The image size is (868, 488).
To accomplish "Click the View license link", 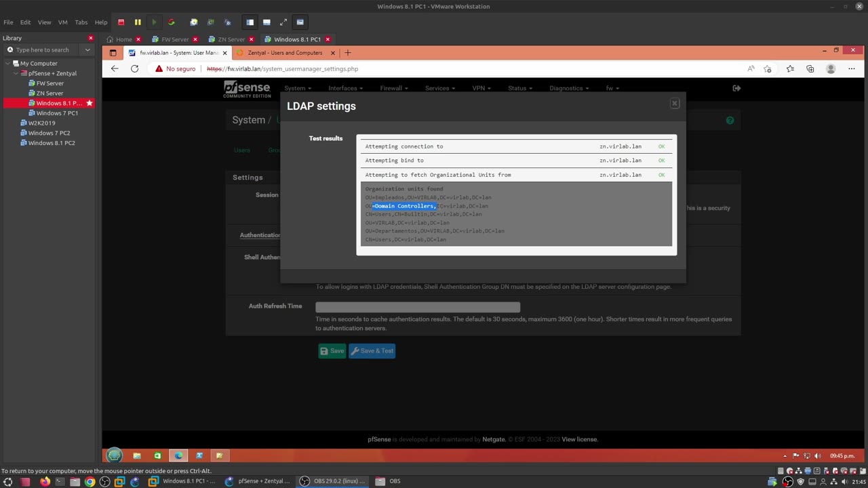I will [x=579, y=439].
